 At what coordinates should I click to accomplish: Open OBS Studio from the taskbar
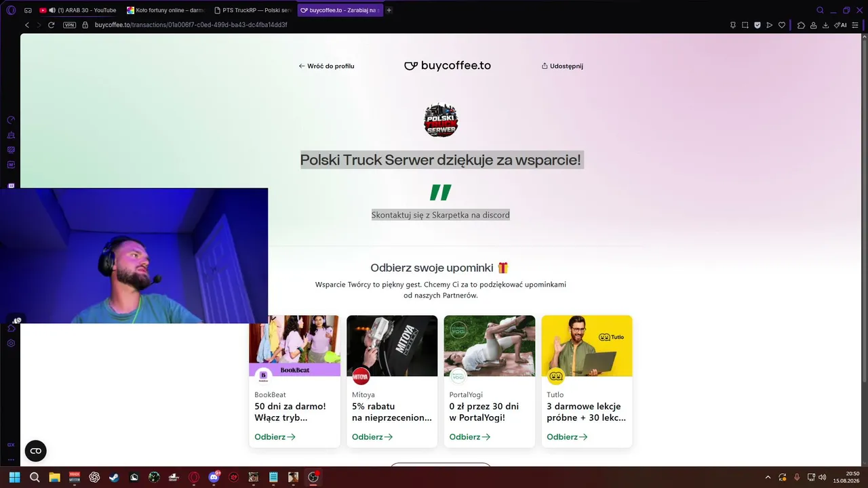(313, 477)
